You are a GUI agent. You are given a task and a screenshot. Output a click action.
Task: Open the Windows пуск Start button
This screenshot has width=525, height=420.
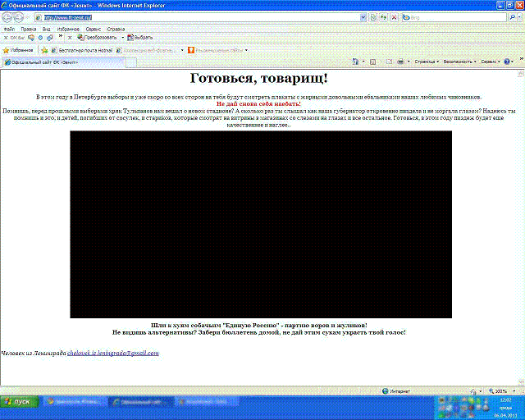click(18, 403)
